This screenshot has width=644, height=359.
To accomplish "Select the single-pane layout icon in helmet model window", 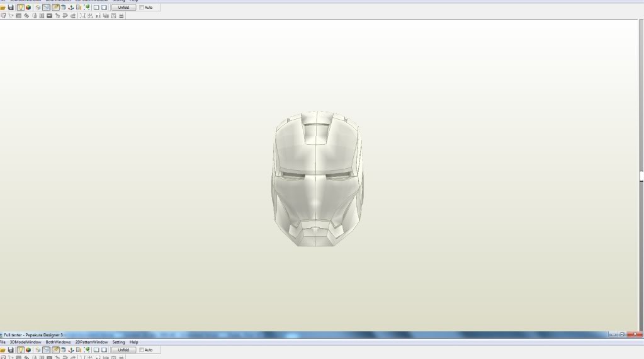I will (x=104, y=8).
